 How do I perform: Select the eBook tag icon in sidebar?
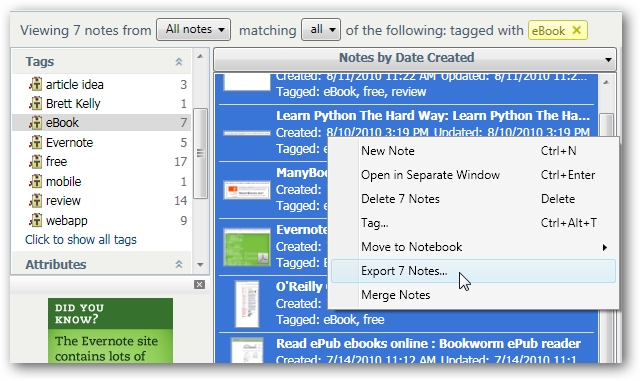pyautogui.click(x=36, y=123)
